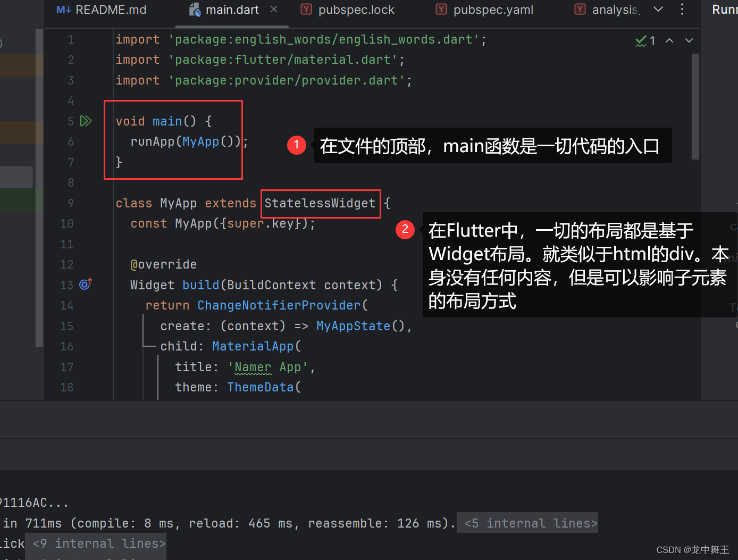Go to the next highlighted problem arrow

689,40
